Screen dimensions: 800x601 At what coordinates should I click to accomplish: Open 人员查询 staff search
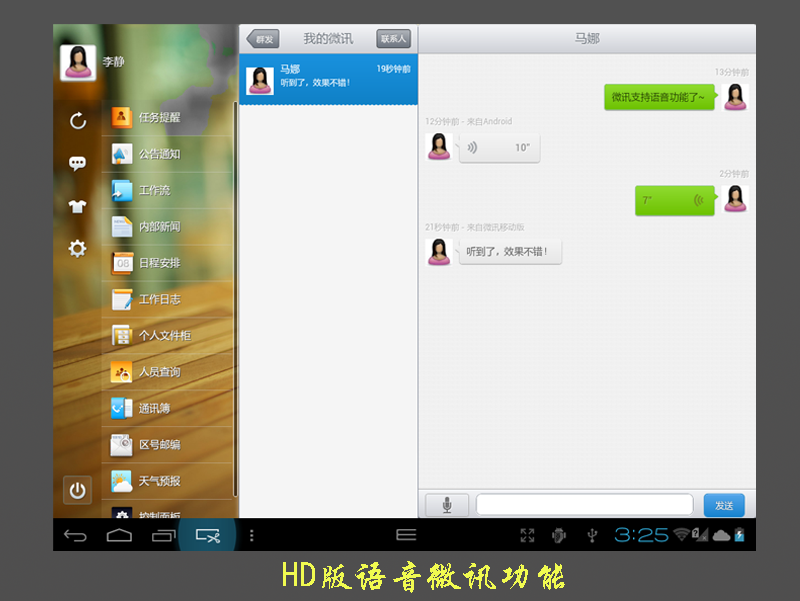tap(167, 372)
